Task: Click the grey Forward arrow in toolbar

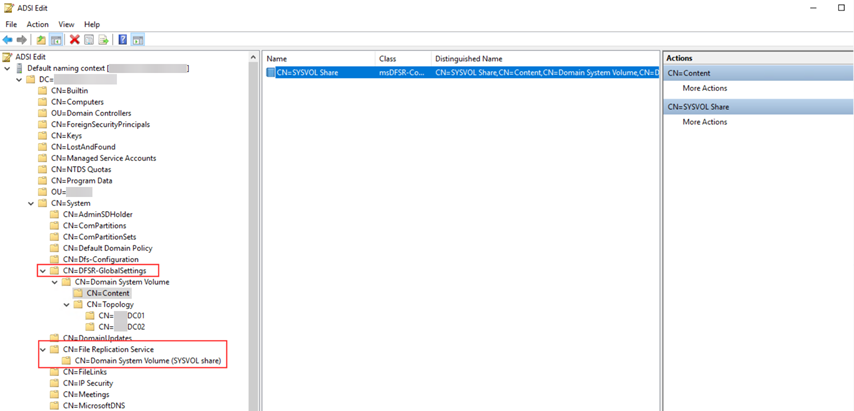Action: tap(22, 40)
